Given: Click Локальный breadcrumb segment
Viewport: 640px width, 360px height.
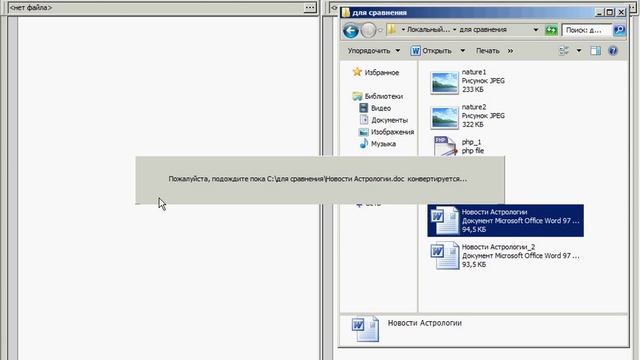Looking at the screenshot, I should (x=428, y=29).
